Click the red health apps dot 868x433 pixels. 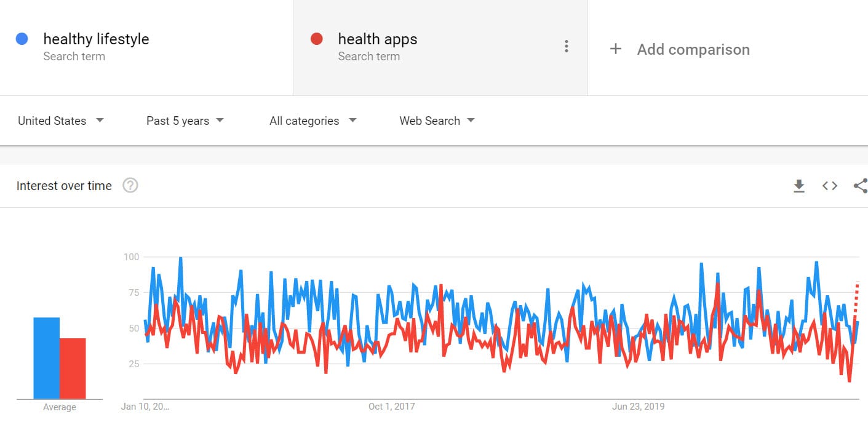click(x=317, y=39)
